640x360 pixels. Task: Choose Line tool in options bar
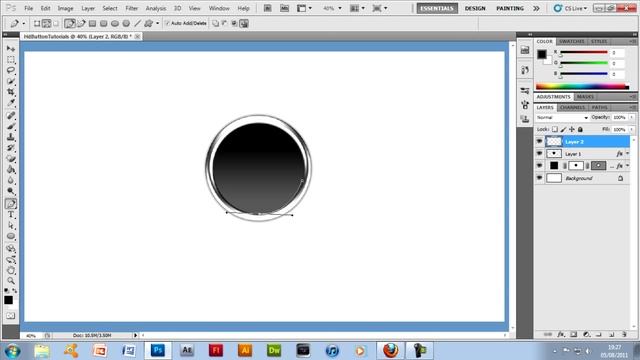138,24
